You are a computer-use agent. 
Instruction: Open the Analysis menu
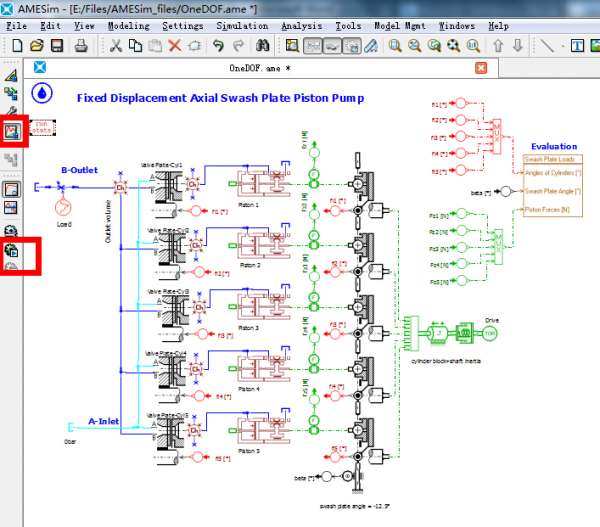pyautogui.click(x=301, y=26)
